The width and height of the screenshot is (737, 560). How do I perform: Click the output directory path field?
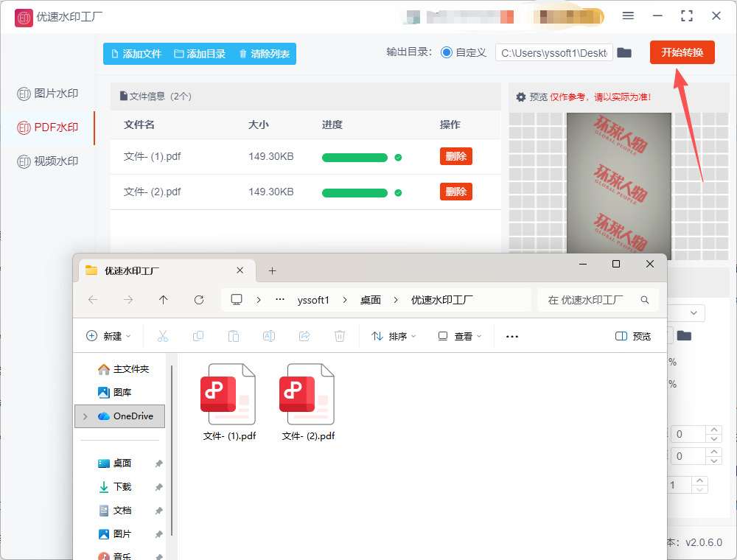pyautogui.click(x=553, y=52)
